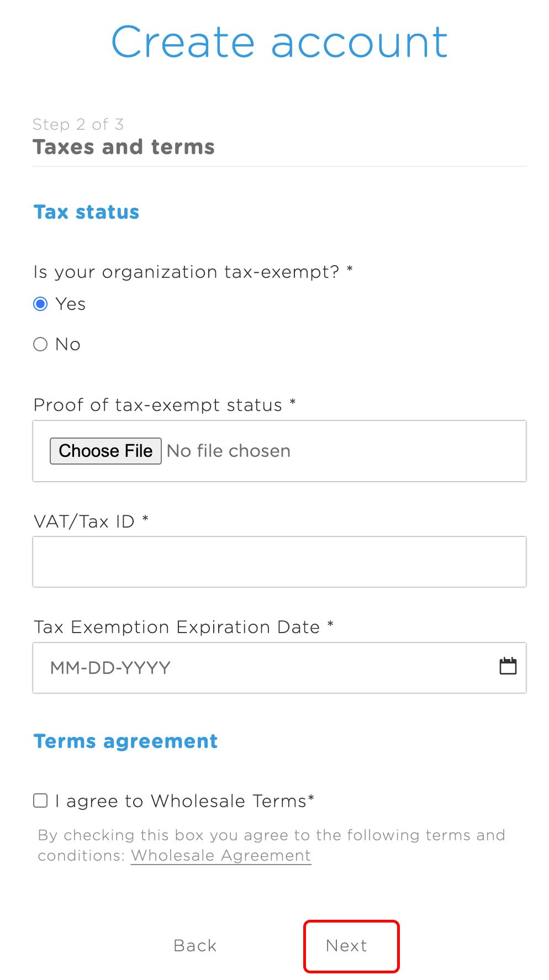Select No for tax-exempt organization
Screen dimensions: 549x980
point(40,344)
